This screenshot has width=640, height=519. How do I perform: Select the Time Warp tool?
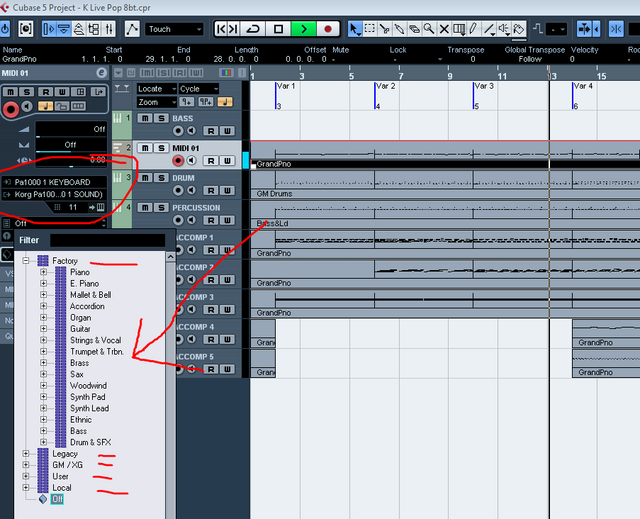(459, 29)
